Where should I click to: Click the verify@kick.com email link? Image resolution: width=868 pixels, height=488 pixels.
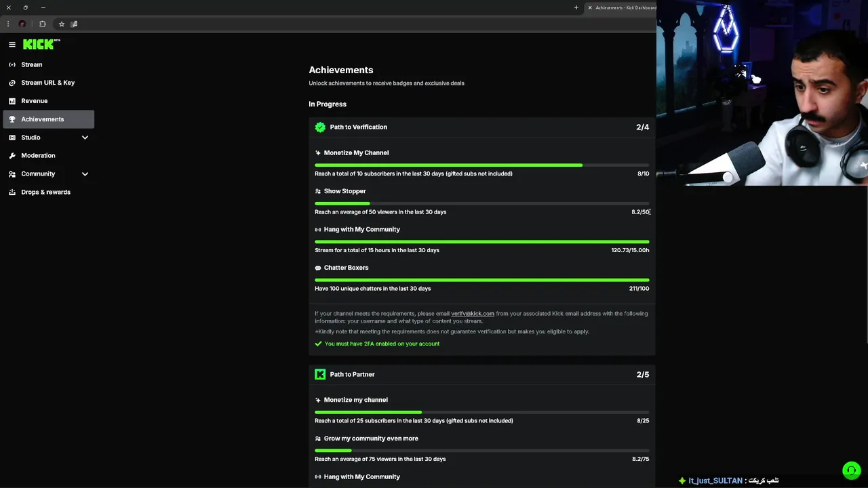tap(473, 314)
